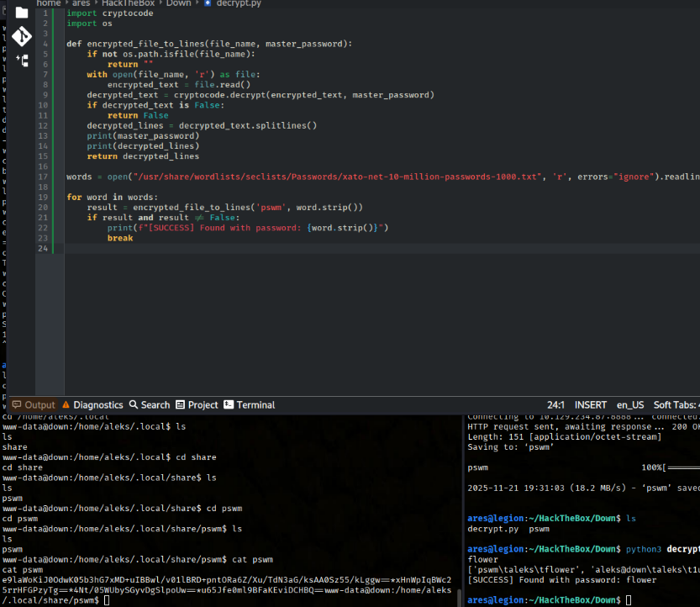Click 'return decrypted_lines' line
The width and height of the screenshot is (700, 607).
click(143, 156)
